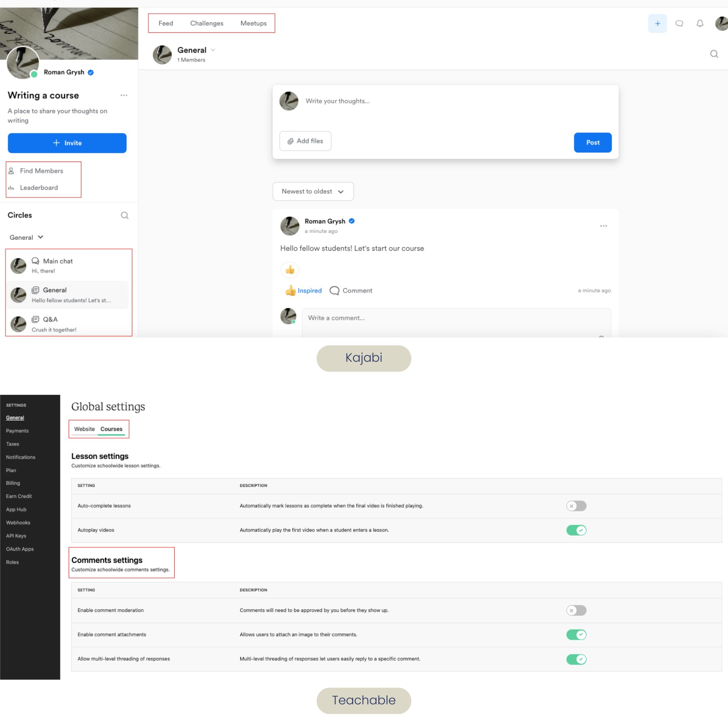Click search icon beside Circles
The width and height of the screenshot is (728, 728).
pos(124,215)
